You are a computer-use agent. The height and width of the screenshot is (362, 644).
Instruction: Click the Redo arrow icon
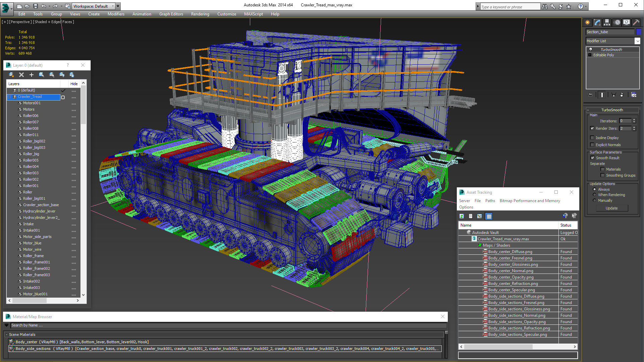coord(55,6)
